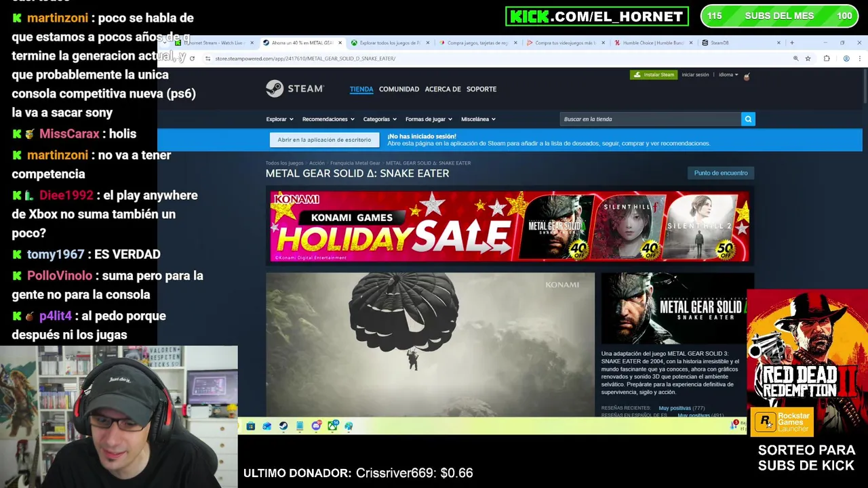Click the weather notification icon in the system tray

pos(734,424)
